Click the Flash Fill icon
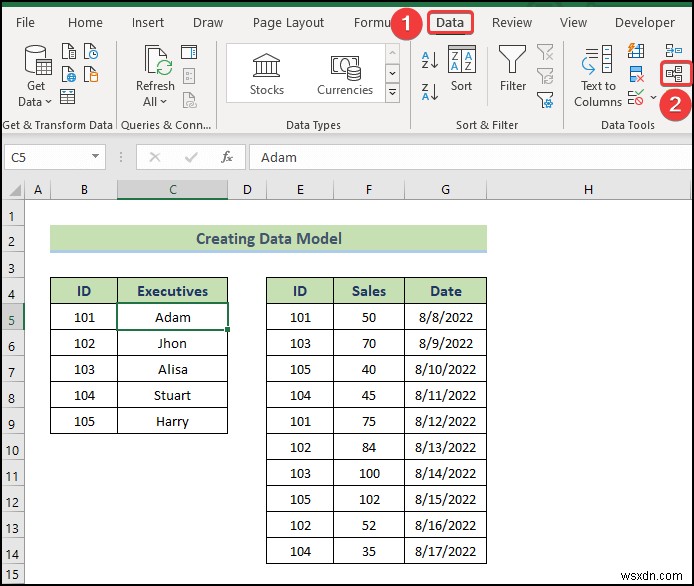This screenshot has width=694, height=586. click(x=636, y=51)
